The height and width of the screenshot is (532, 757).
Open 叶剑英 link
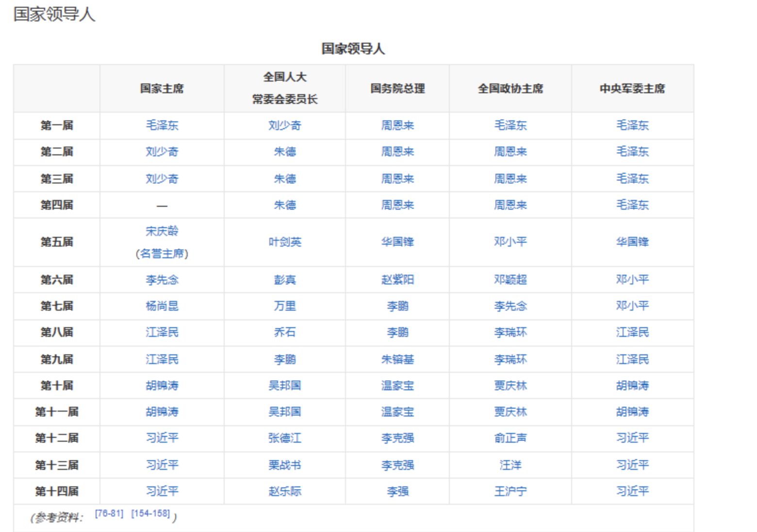[x=285, y=242]
